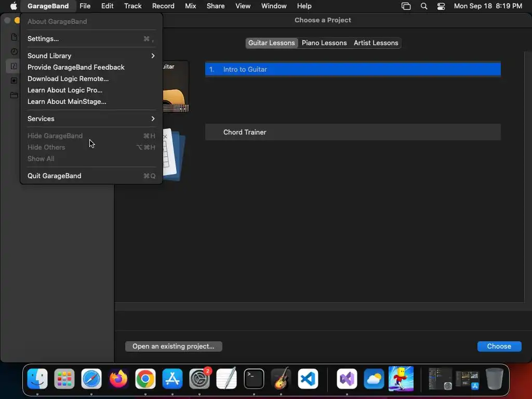
Task: Choose Learn About MainStage…
Action: 91,101
